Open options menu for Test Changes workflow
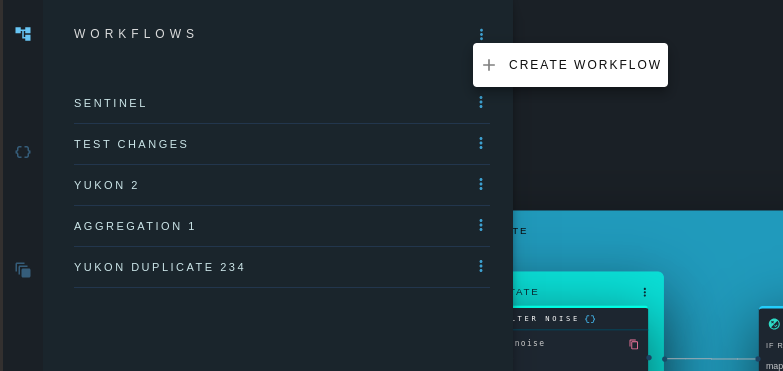The height and width of the screenshot is (371, 783). coord(481,143)
